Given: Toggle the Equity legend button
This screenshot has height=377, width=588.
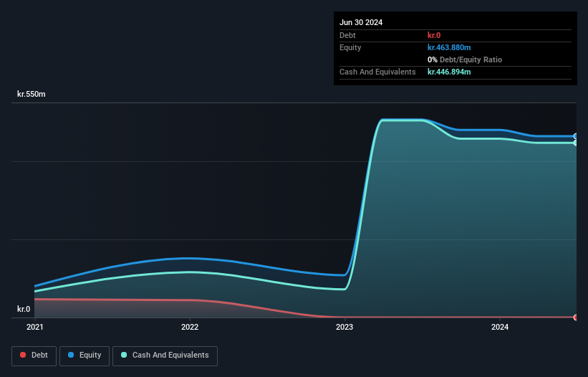Looking at the screenshot, I should pos(85,355).
